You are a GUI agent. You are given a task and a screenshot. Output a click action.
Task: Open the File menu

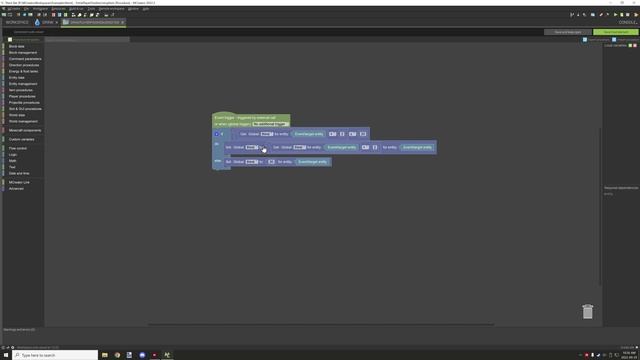point(27,9)
